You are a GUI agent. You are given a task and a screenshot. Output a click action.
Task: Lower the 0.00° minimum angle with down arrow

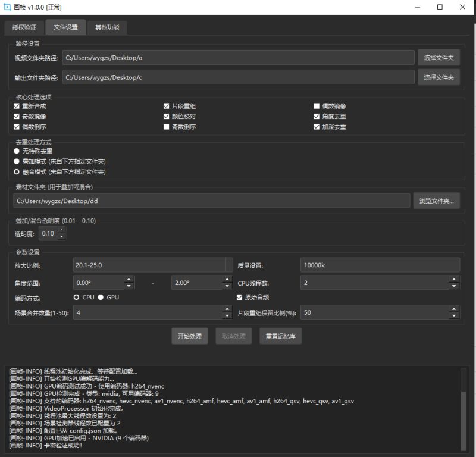pyautogui.click(x=129, y=286)
